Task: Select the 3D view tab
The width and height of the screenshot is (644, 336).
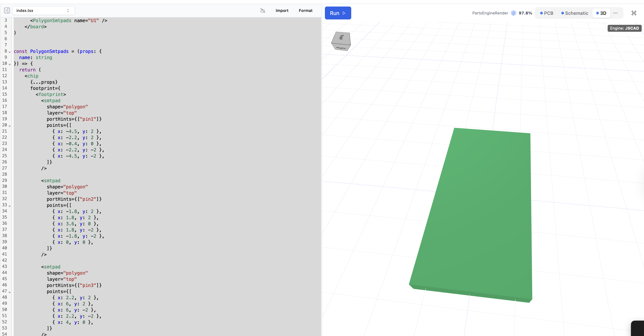Action: click(x=601, y=13)
